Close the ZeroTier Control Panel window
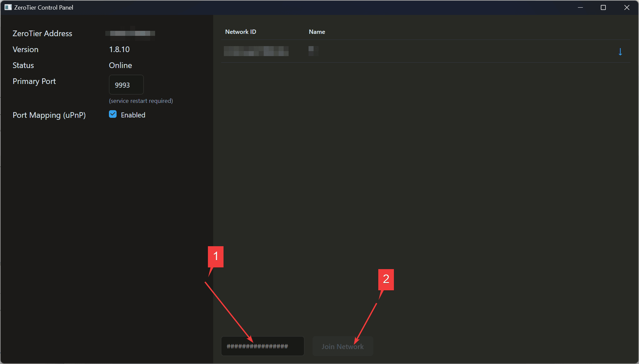Image resolution: width=639 pixels, height=364 pixels. pos(627,7)
